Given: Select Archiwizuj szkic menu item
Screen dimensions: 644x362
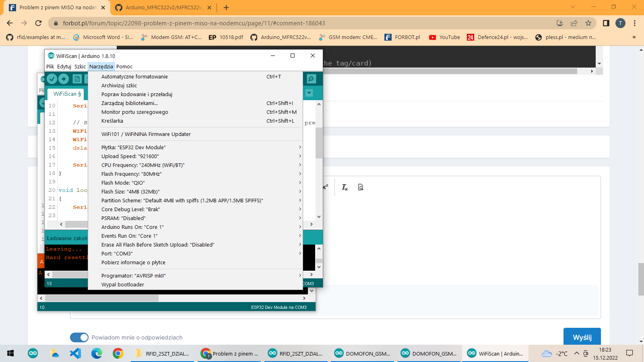Looking at the screenshot, I should 195,85.
